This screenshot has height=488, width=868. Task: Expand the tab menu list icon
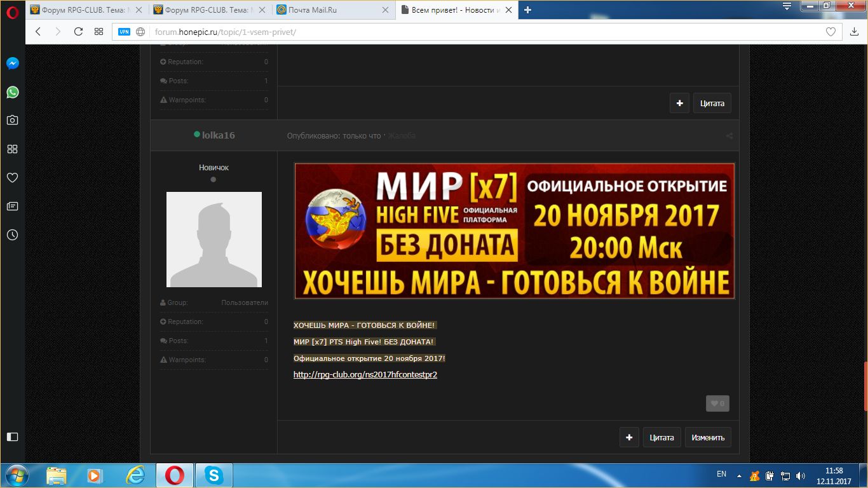(787, 7)
